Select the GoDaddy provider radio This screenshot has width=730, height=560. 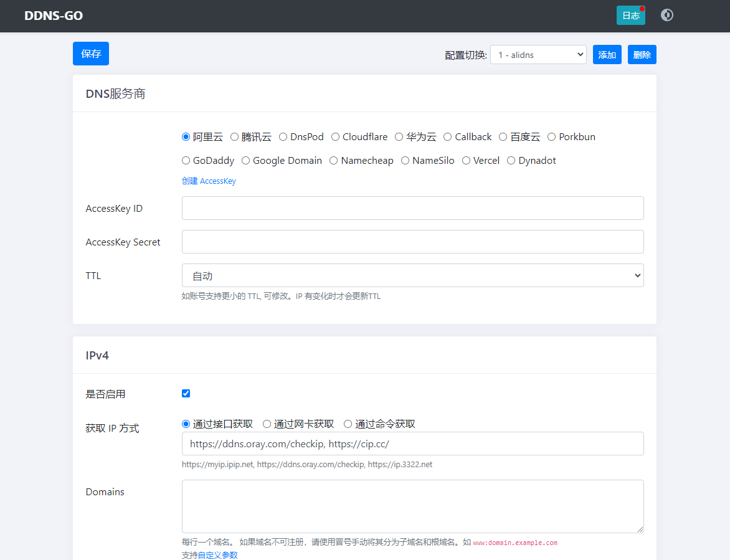pyautogui.click(x=186, y=161)
